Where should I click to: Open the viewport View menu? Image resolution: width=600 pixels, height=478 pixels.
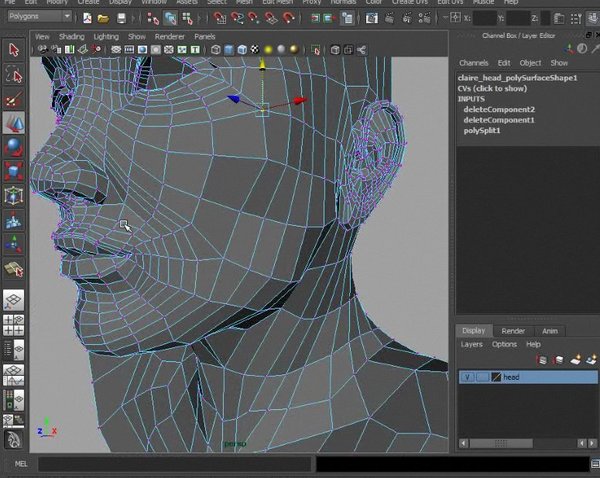(x=42, y=37)
